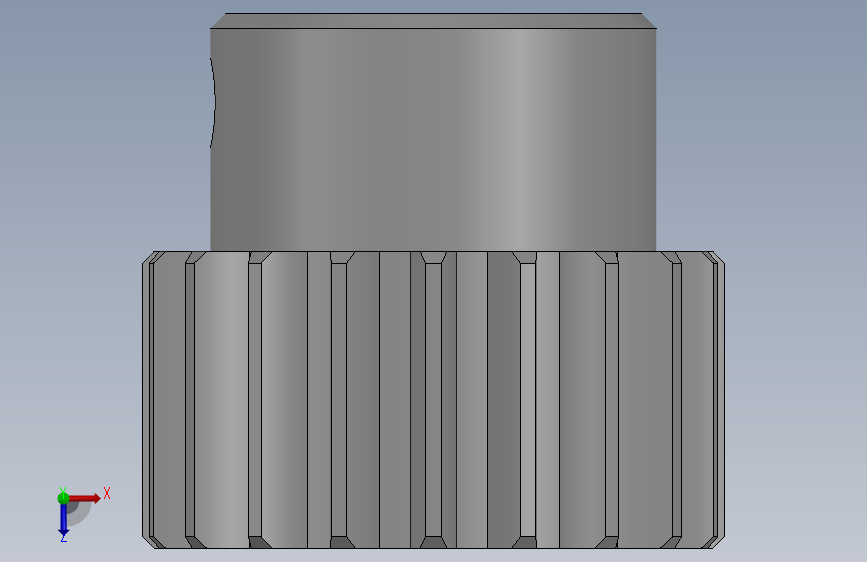Select the chamfered top edge of the hub

pyautogui.click(x=433, y=20)
